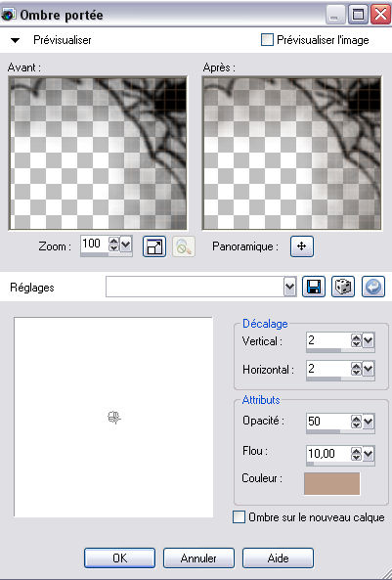Click the reset to default arrow icon
This screenshot has width=392, height=580.
click(373, 287)
